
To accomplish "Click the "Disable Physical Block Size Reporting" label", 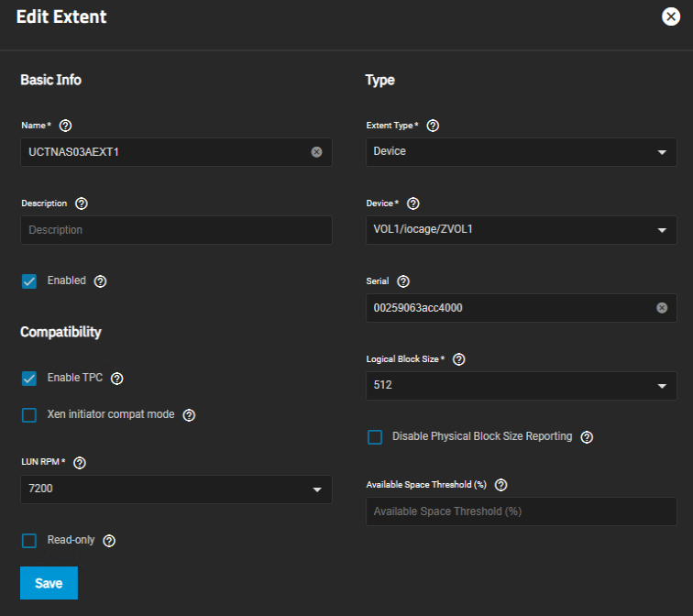I will pyautogui.click(x=482, y=436).
